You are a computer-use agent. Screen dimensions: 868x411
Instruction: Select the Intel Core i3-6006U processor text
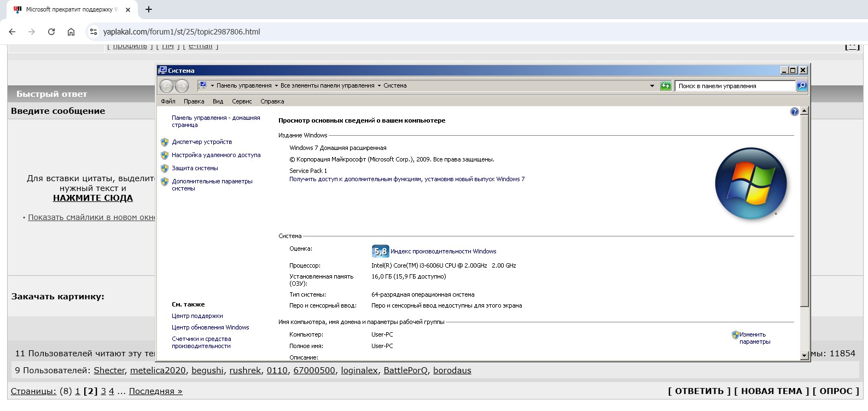[x=444, y=265]
